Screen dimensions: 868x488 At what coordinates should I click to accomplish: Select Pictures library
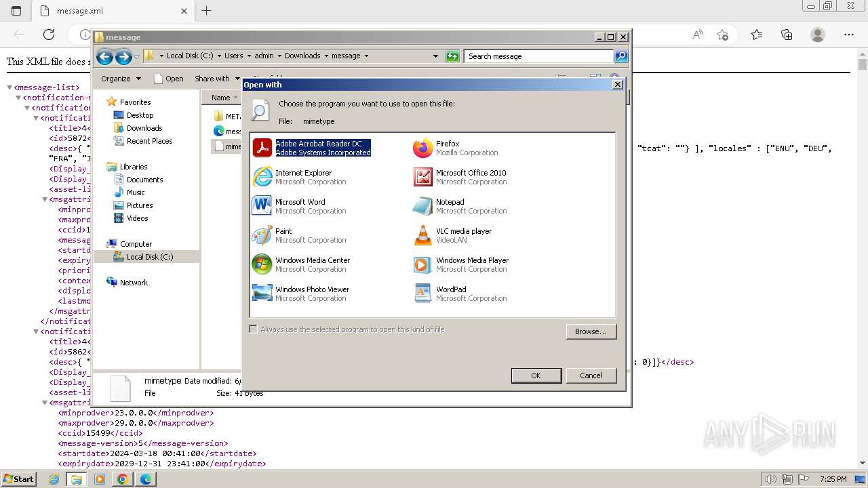coord(140,205)
